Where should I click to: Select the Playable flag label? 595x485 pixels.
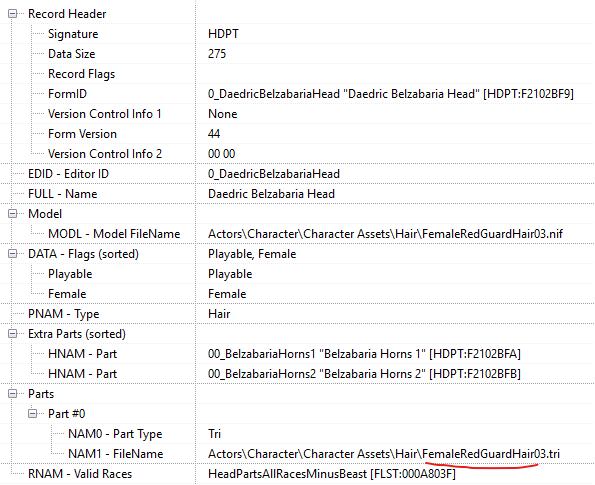(70, 274)
